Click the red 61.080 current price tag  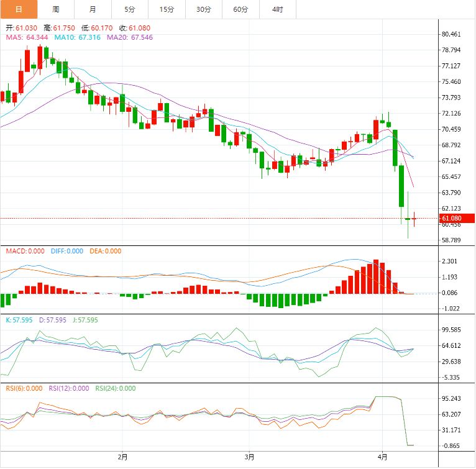coord(457,218)
